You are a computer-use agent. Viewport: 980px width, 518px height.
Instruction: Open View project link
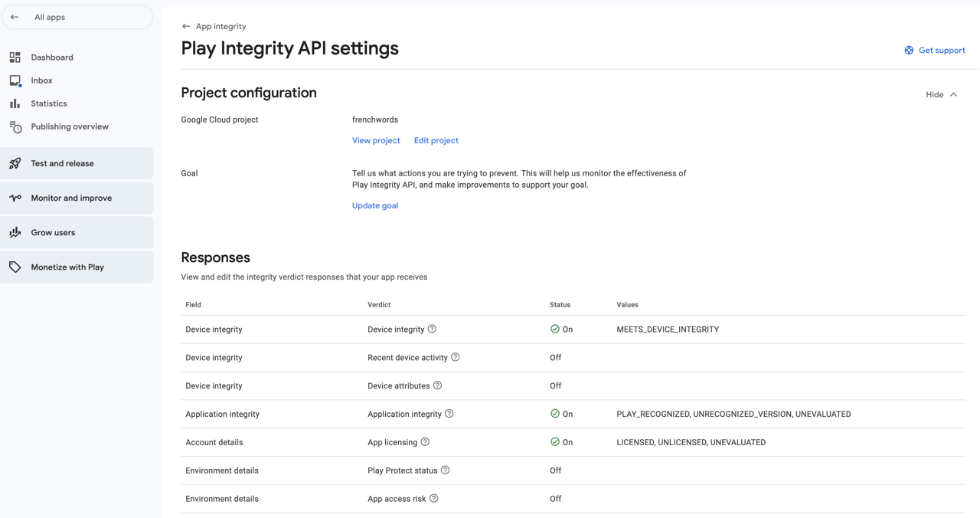point(375,140)
